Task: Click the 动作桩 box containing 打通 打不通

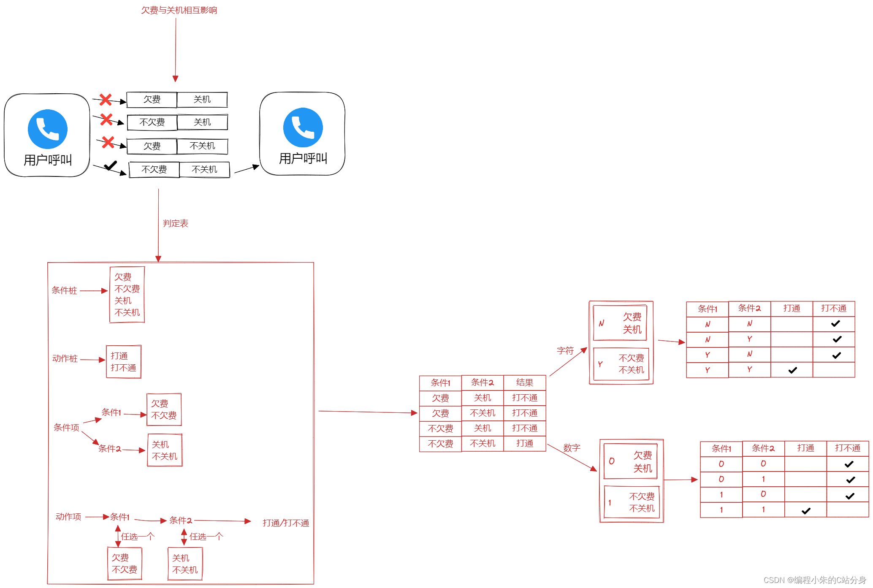Action: pos(124,362)
